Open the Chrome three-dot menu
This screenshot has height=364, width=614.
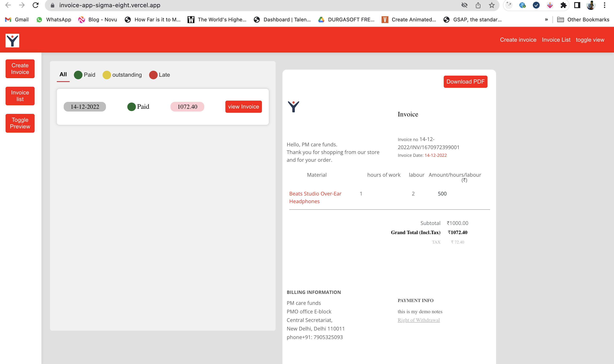(x=604, y=5)
